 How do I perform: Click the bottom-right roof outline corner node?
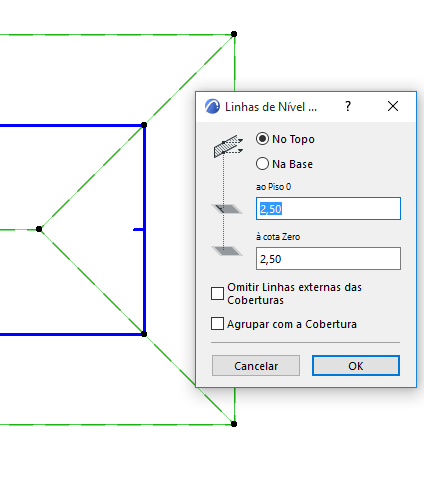tap(234, 424)
